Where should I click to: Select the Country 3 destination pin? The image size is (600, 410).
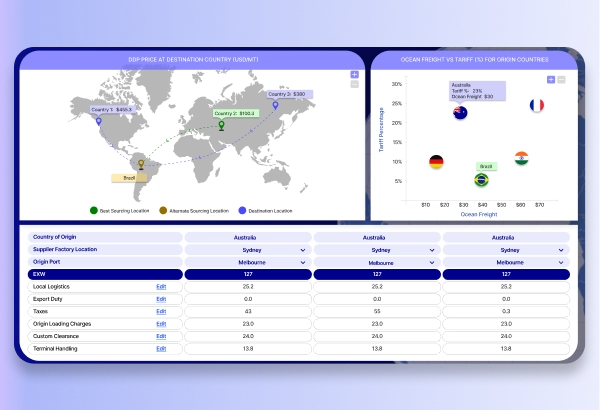[x=275, y=104]
